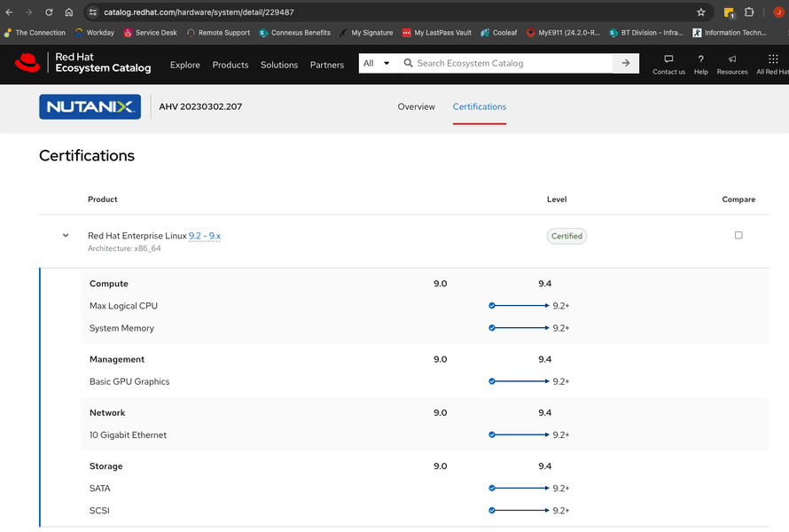Click the 9.2 - 9.x version link
789x532 pixels.
point(205,236)
